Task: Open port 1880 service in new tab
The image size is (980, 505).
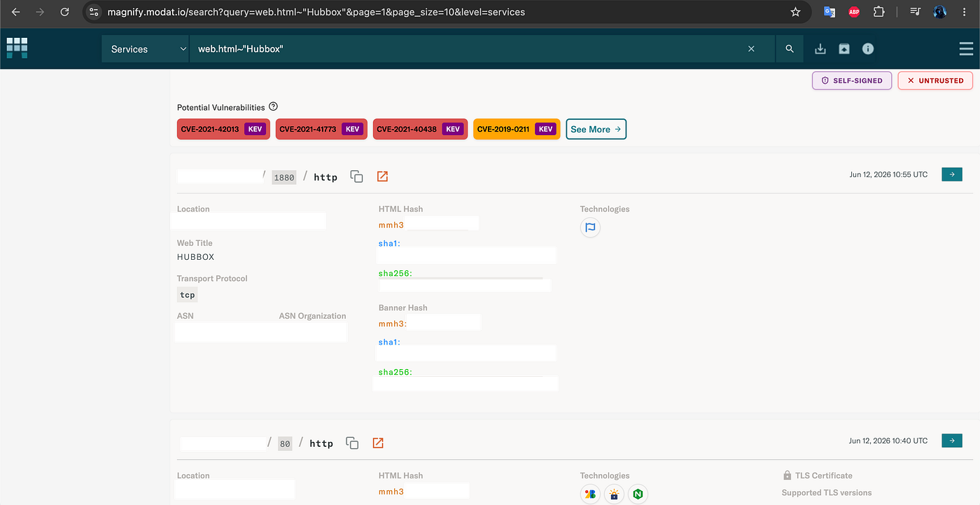Action: tap(382, 177)
